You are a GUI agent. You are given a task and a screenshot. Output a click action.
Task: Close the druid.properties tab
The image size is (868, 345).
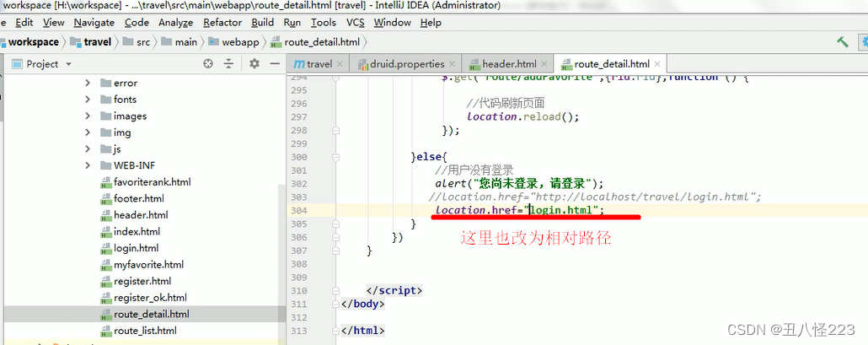click(452, 63)
